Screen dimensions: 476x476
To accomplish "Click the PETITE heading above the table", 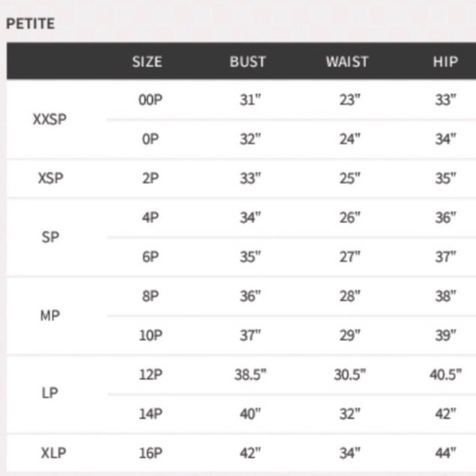I will click(x=30, y=24).
